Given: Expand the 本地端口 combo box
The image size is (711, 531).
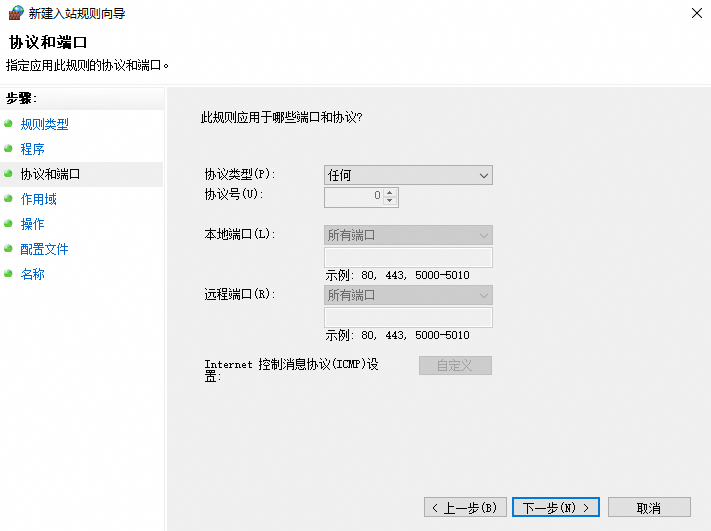Looking at the screenshot, I should tap(408, 236).
